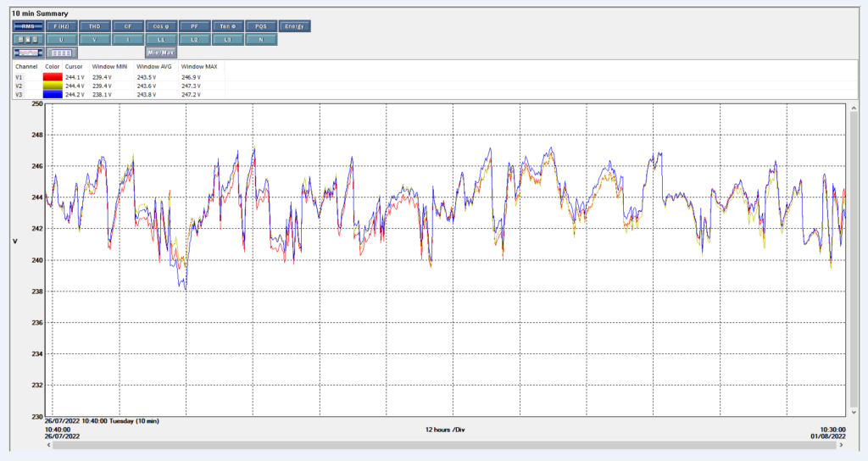Click the blue V3 color swatch
868x461 pixels.
tap(53, 94)
